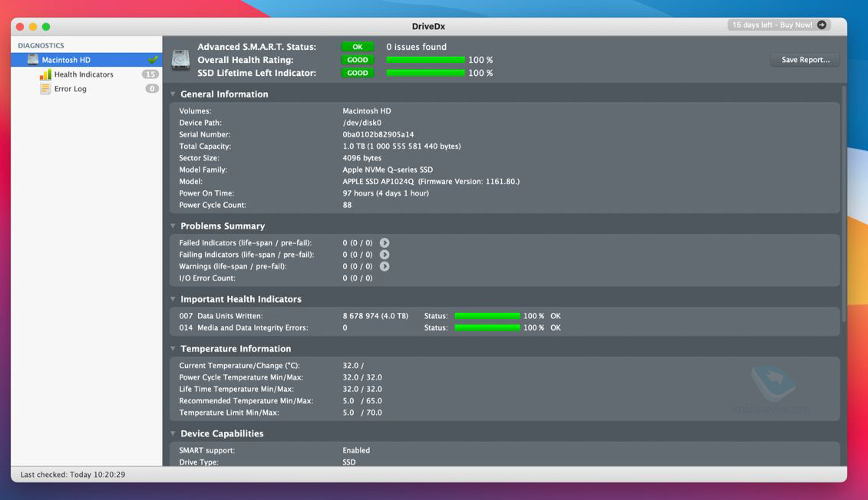Click 0 issues found text
Screen dimensions: 868x500
coord(416,47)
